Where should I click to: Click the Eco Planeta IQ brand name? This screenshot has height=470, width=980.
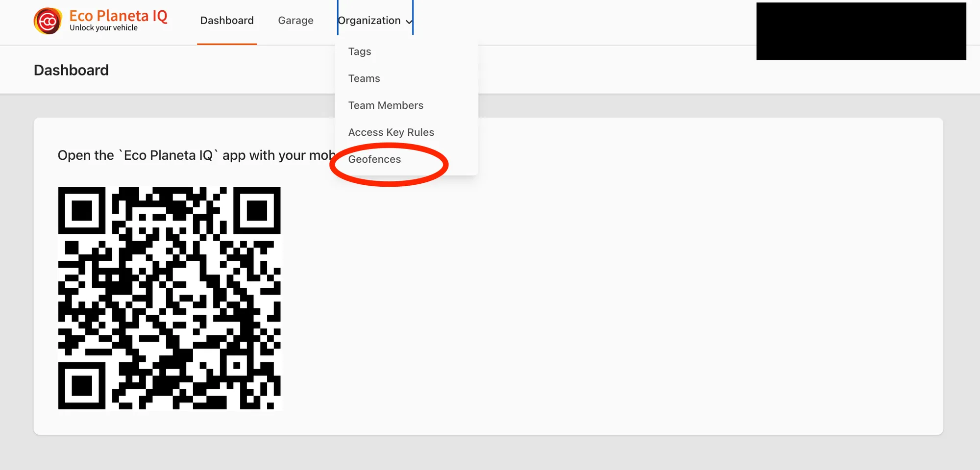[118, 16]
